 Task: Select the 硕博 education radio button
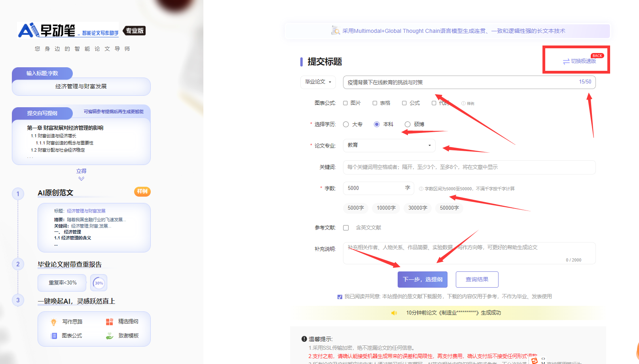(408, 124)
